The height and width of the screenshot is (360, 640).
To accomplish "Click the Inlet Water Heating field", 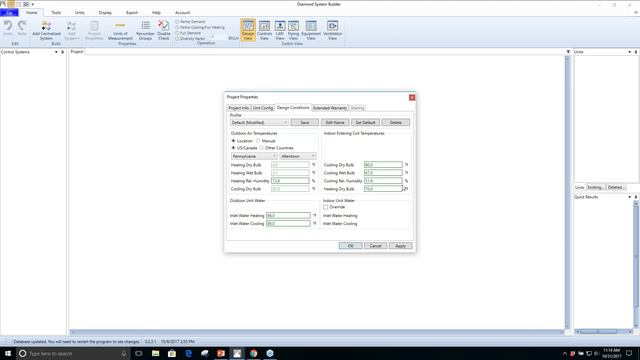I will (x=288, y=216).
